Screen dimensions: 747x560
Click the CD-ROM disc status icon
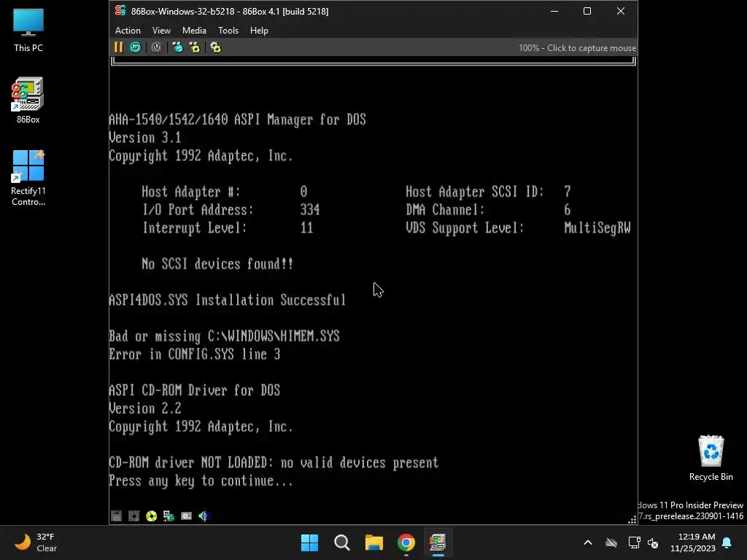(x=151, y=516)
